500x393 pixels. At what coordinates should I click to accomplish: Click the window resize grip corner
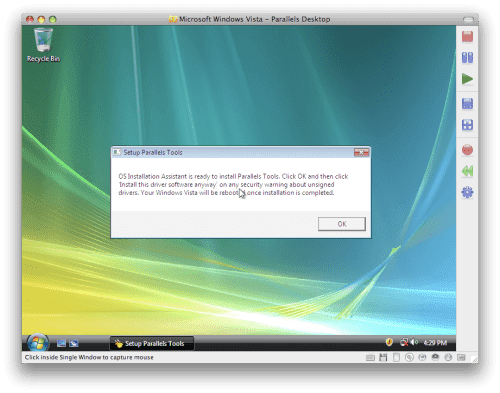coord(475,359)
